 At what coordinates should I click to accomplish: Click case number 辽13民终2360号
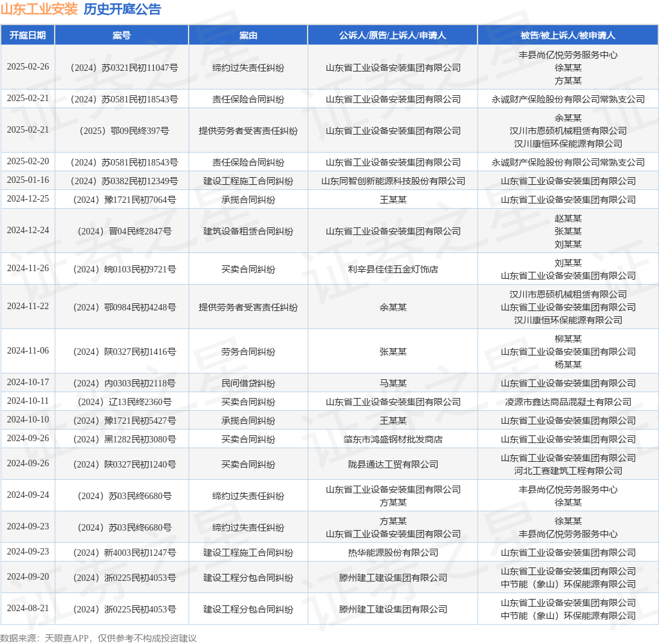tap(124, 402)
